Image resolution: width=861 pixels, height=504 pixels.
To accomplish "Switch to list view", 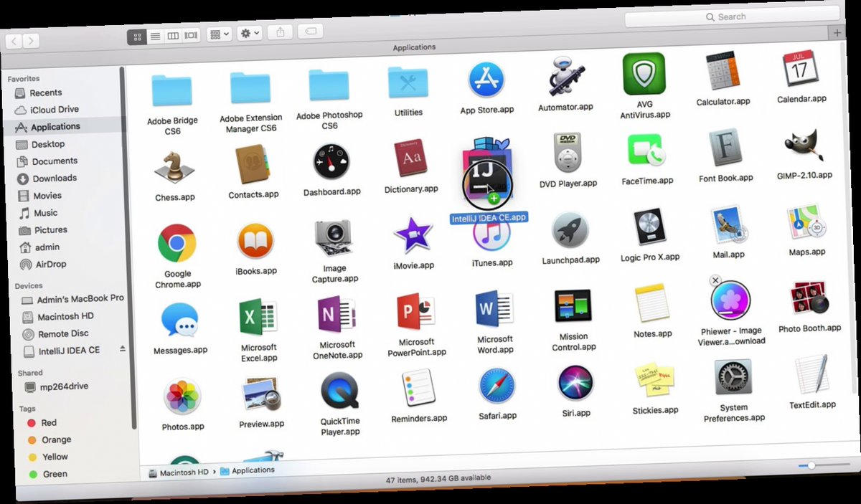I will pyautogui.click(x=156, y=34).
